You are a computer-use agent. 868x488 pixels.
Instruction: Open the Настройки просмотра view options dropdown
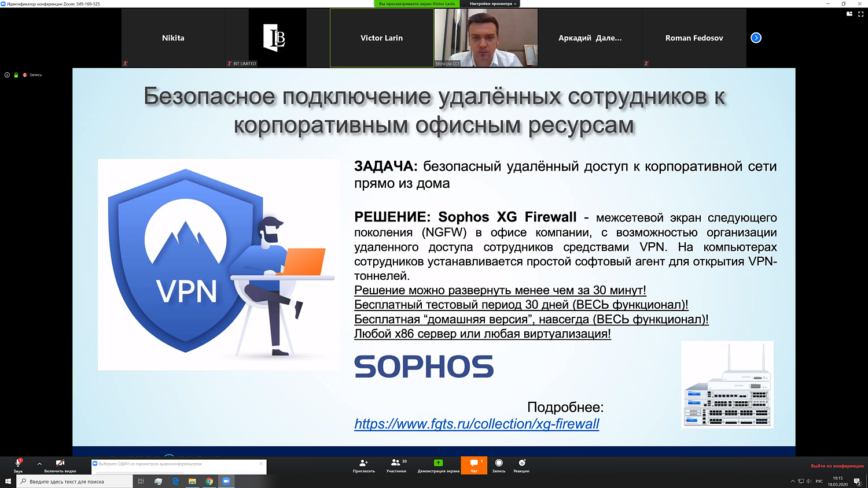(492, 3)
